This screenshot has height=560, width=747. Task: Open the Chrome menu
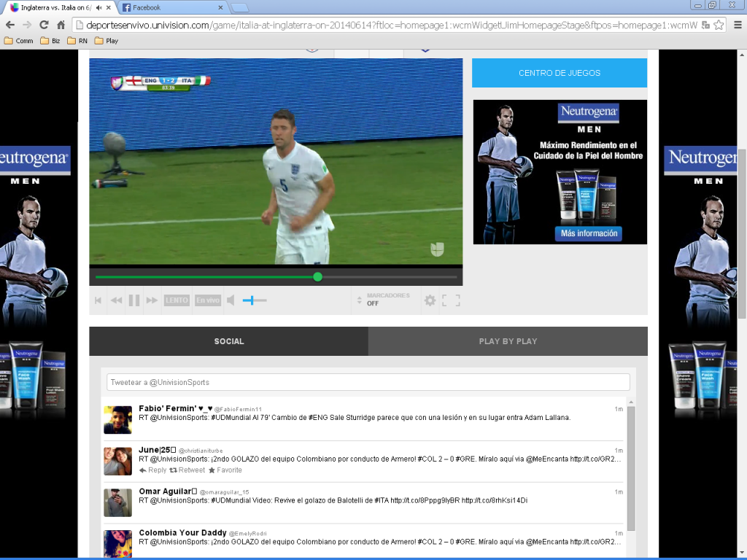737,25
